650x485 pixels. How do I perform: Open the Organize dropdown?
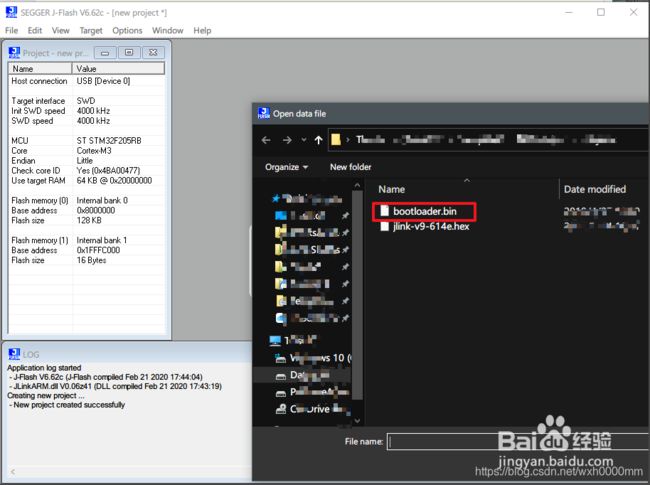click(286, 167)
